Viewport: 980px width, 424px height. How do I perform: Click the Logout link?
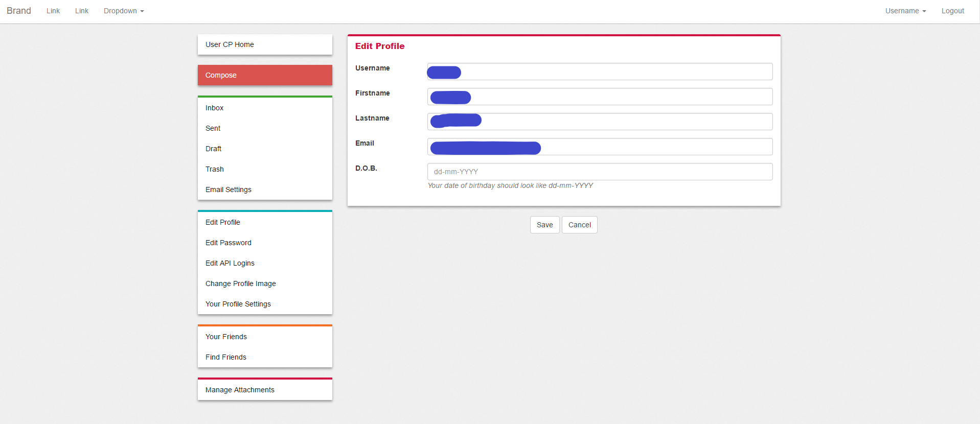tap(953, 11)
